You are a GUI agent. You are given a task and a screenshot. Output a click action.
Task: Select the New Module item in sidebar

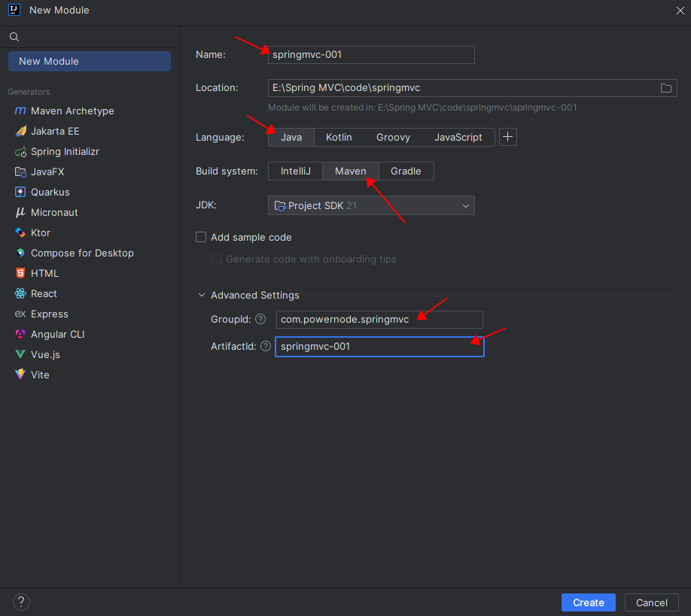[90, 61]
